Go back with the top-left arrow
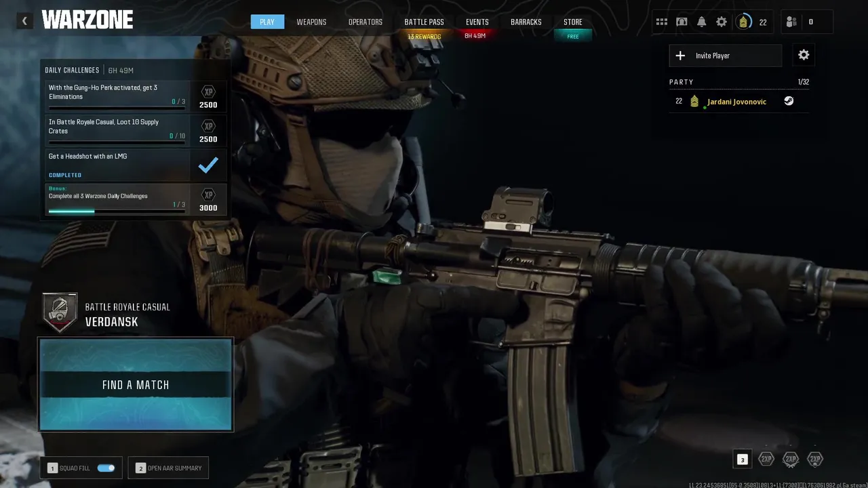Image resolution: width=868 pixels, height=488 pixels. pyautogui.click(x=24, y=21)
